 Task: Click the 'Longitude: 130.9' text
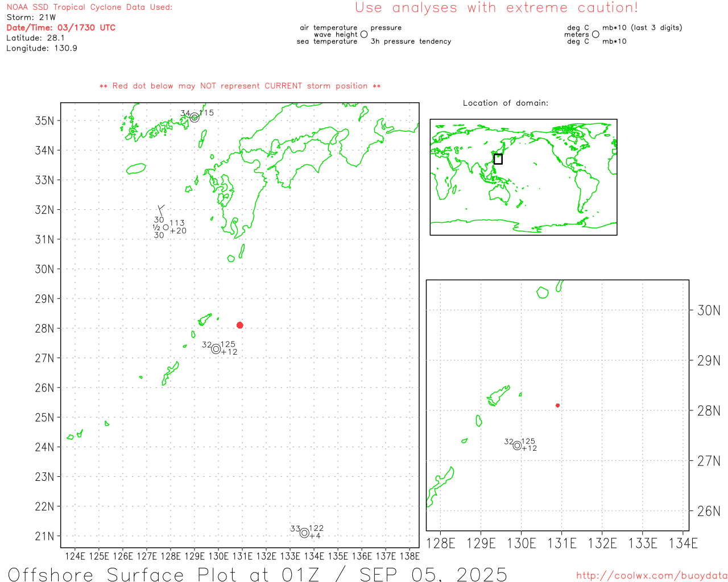point(42,48)
